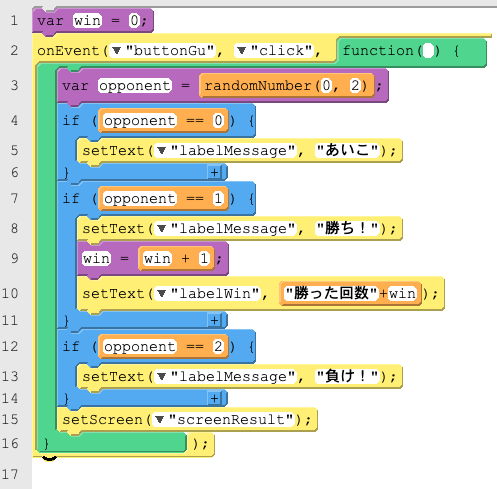
Task: Add else branch to opponent == 2 block
Action: [215, 398]
